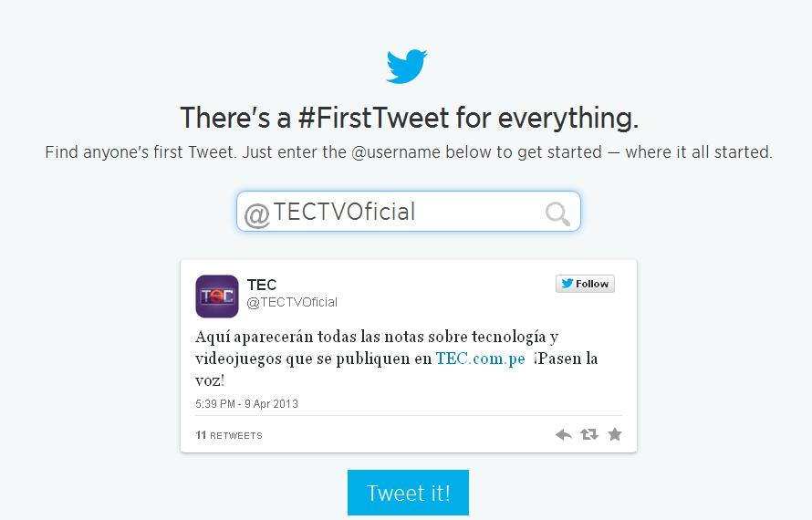Click the #FirstTweet heading text

[409, 119]
